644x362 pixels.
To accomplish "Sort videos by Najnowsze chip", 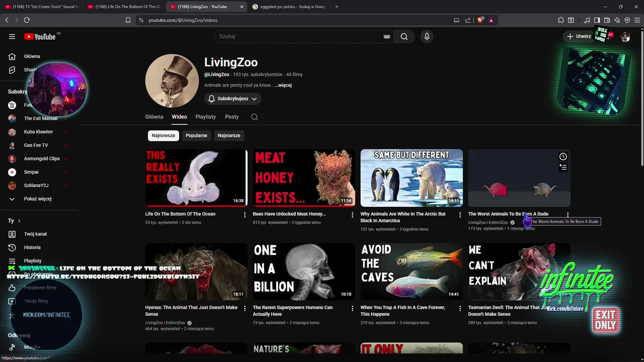I will coord(164,135).
